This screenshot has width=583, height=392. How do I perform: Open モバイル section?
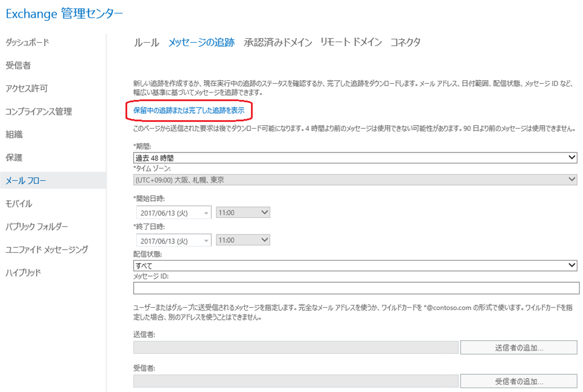click(x=19, y=204)
